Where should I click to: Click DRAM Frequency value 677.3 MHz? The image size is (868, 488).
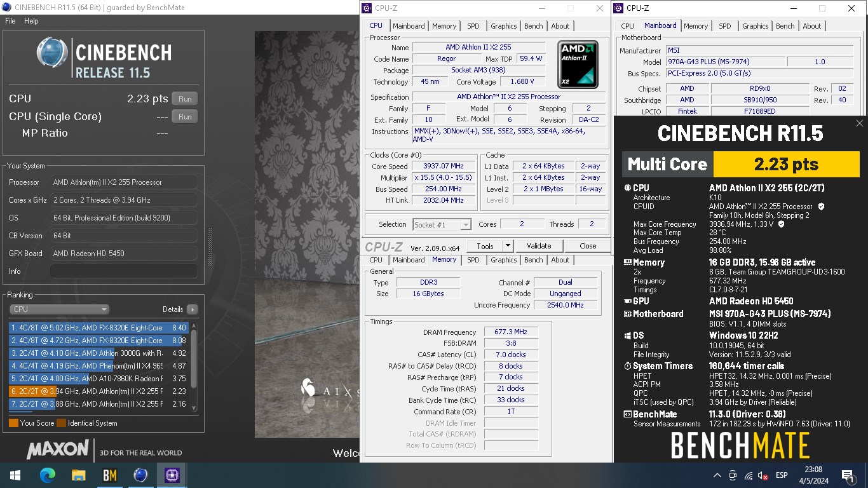(511, 332)
